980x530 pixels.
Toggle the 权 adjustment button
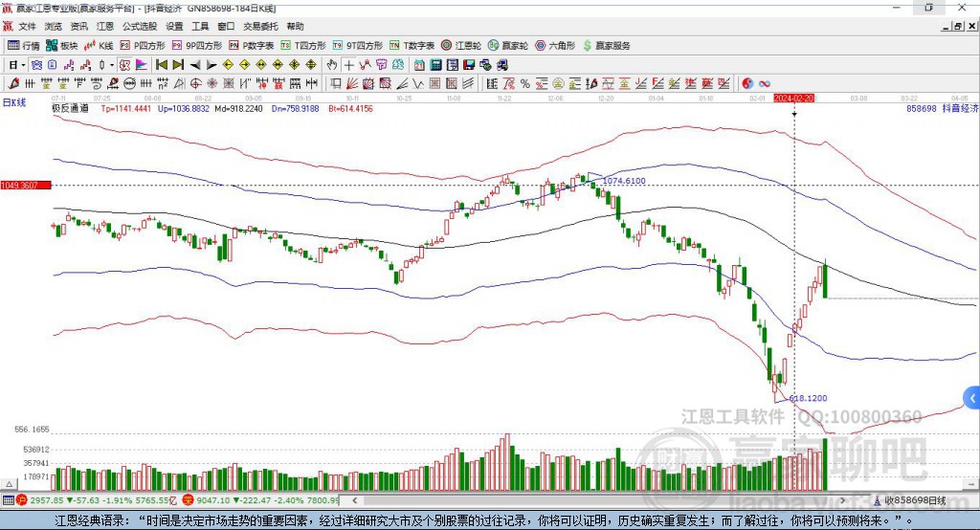[124, 65]
